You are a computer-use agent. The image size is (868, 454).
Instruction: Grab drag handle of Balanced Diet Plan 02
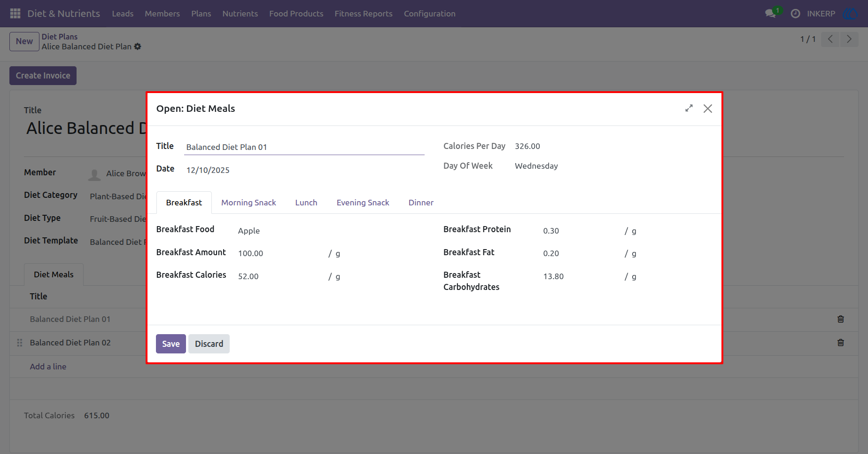20,343
